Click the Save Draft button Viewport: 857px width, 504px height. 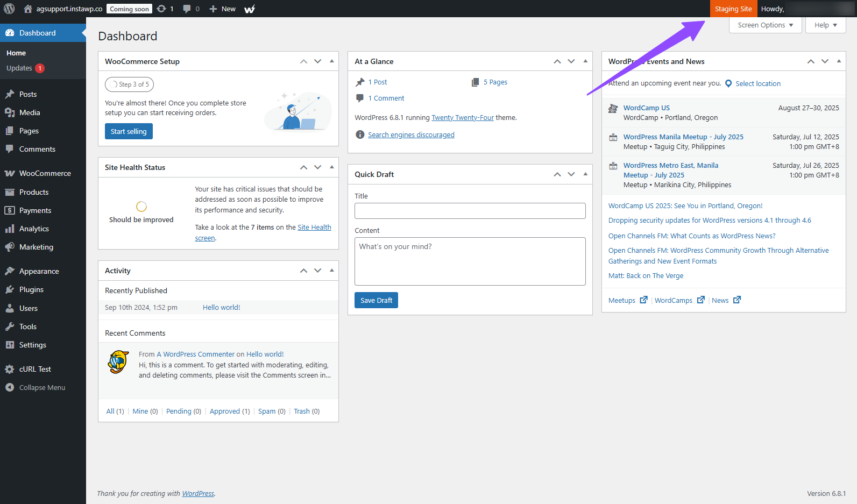tap(376, 300)
